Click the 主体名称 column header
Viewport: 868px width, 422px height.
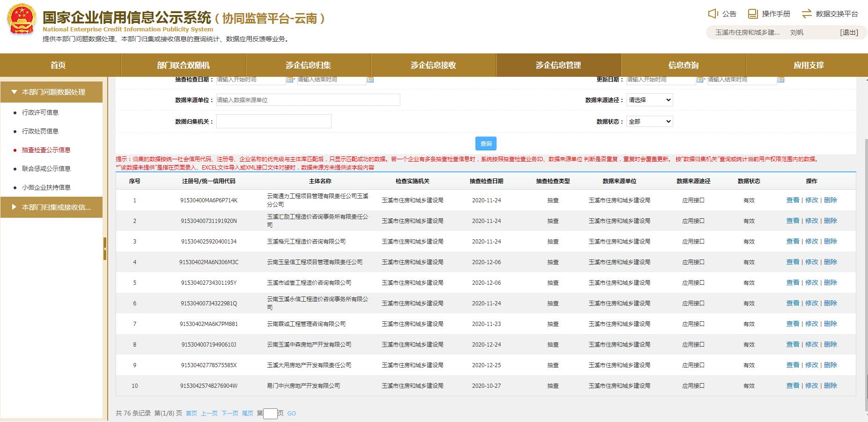(x=320, y=181)
